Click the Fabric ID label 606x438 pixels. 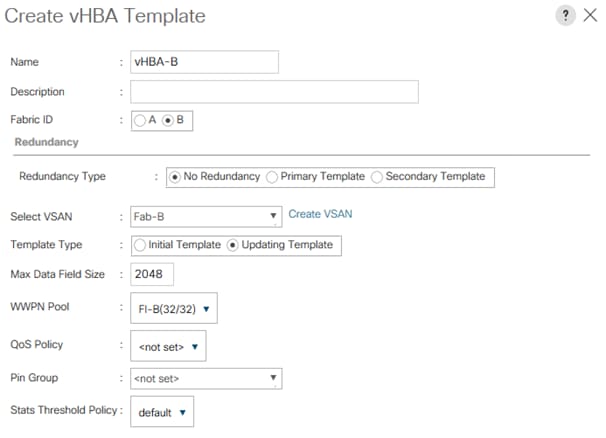pyautogui.click(x=32, y=119)
